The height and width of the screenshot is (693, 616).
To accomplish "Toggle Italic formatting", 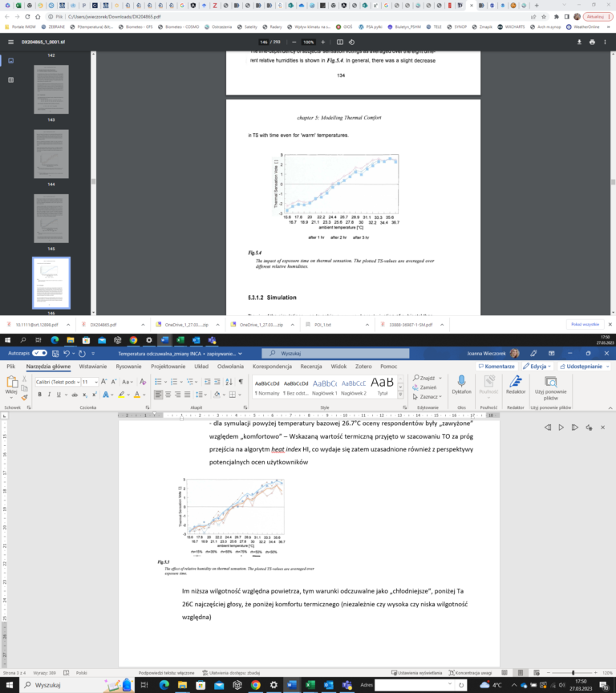I will (49, 395).
